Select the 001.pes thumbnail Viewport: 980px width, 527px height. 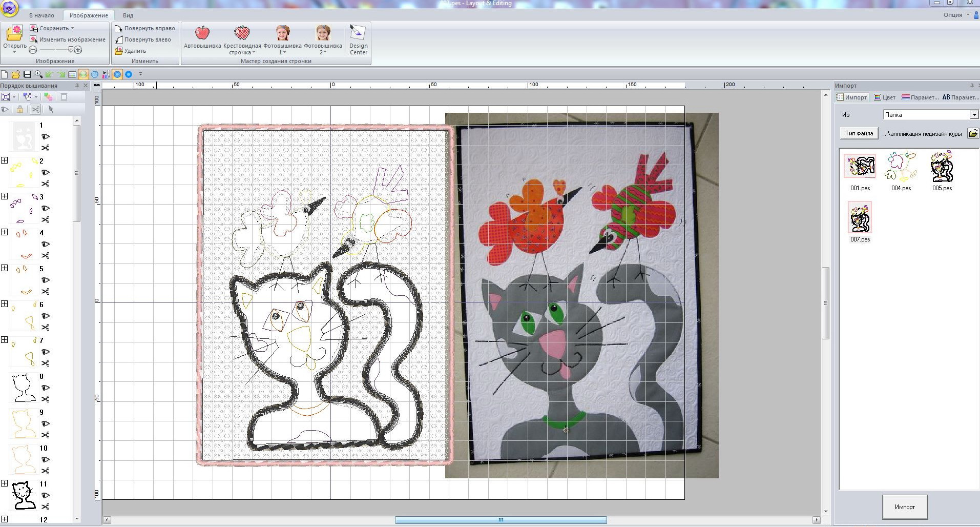click(x=860, y=166)
